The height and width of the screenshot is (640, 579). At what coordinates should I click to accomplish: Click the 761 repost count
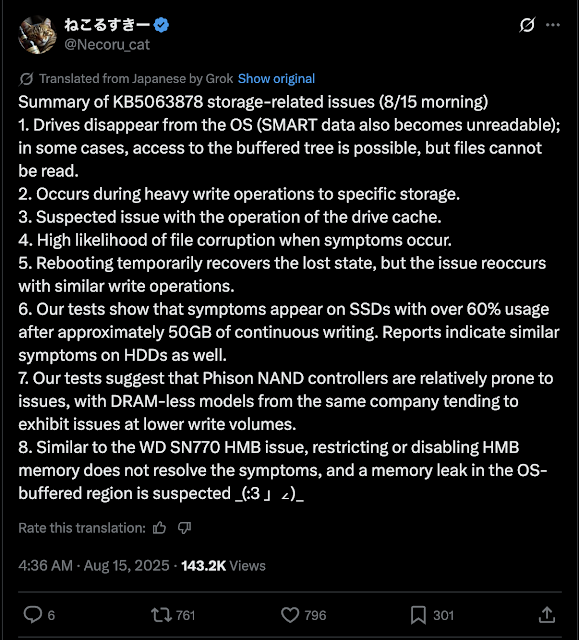click(185, 615)
